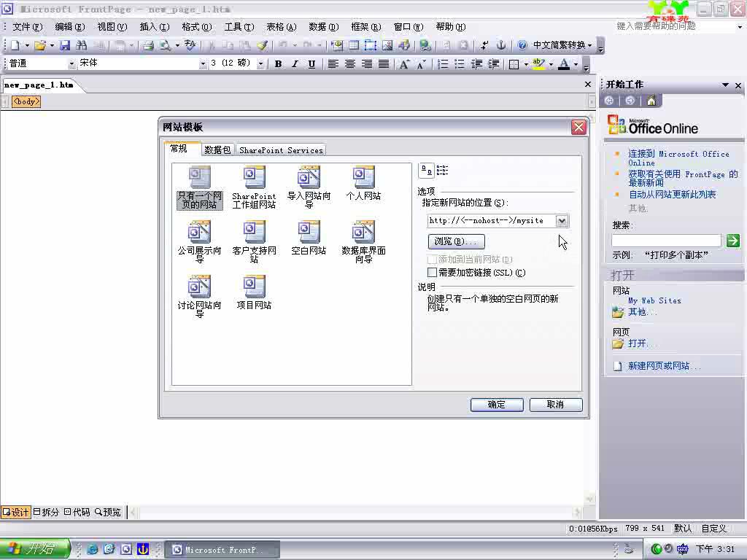Pick the 讨论网站向导 template
The image size is (747, 560).
click(200, 297)
